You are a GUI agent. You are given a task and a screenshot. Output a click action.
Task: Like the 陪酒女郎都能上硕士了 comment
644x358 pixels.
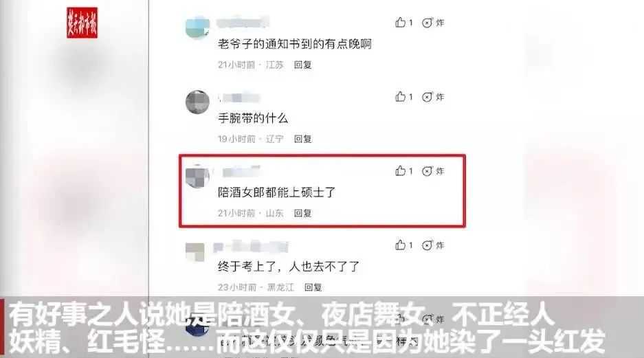click(x=403, y=171)
